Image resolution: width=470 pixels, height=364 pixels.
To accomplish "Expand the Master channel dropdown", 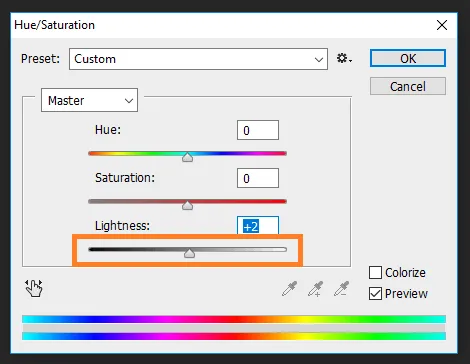I will 89,100.
